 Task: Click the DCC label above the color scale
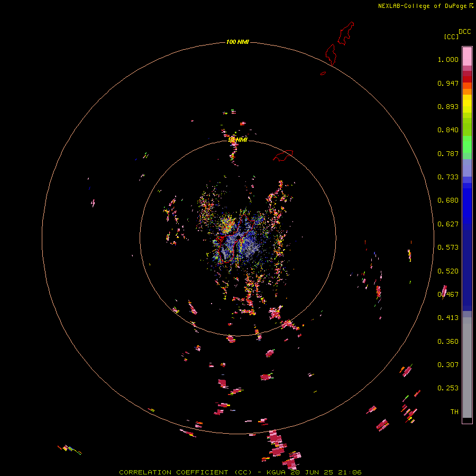464,32
